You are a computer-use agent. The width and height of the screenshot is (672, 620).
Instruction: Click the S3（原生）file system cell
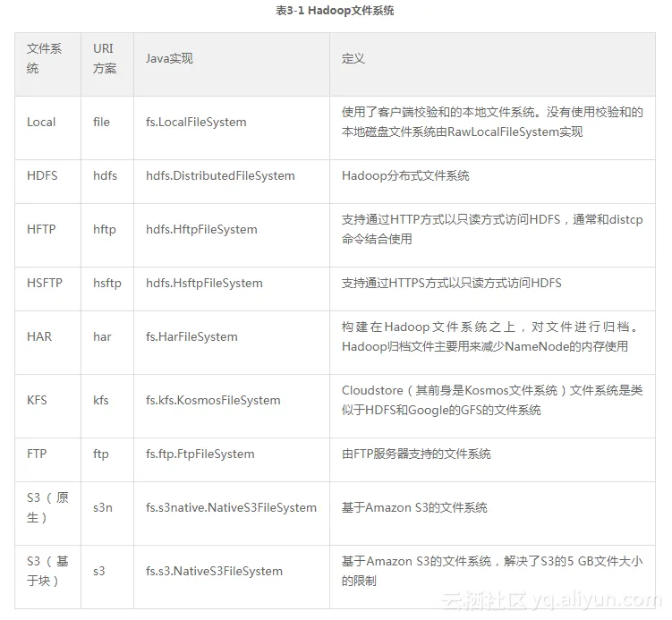click(47, 514)
